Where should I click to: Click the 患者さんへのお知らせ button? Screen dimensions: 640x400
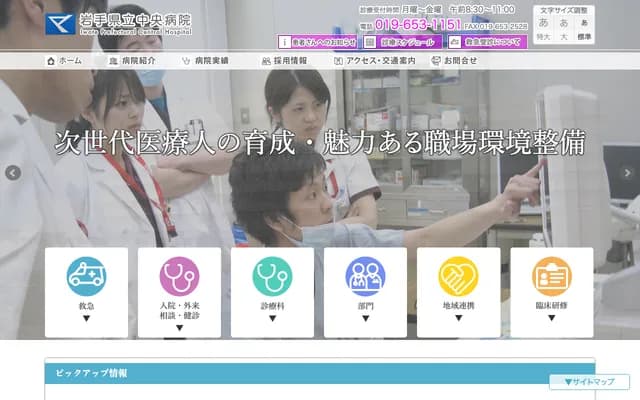318,42
